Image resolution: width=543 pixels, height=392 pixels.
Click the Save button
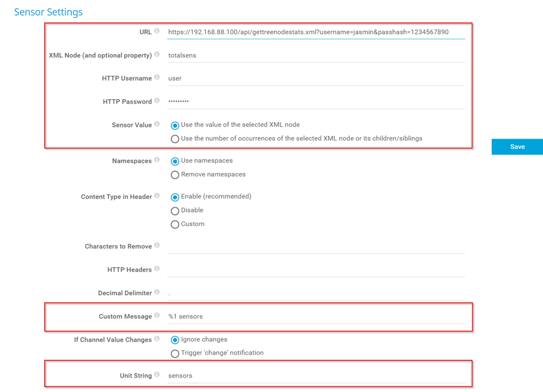coord(517,146)
